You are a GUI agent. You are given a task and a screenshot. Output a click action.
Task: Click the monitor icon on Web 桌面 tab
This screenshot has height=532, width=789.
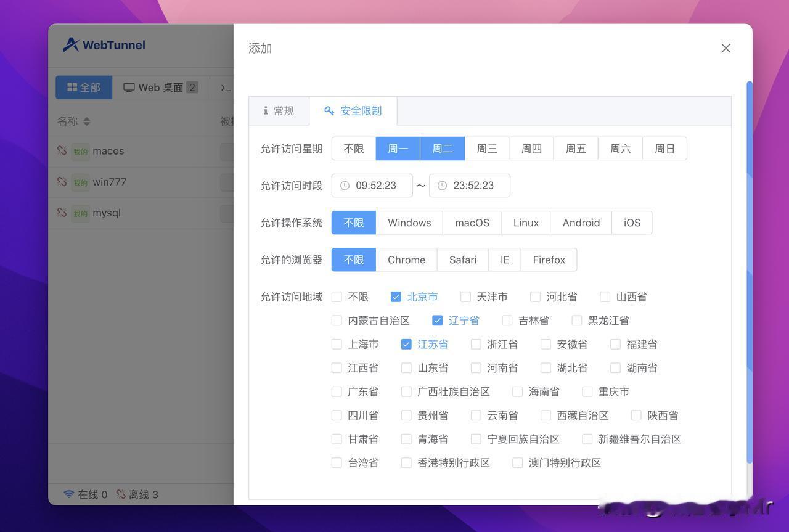point(128,87)
